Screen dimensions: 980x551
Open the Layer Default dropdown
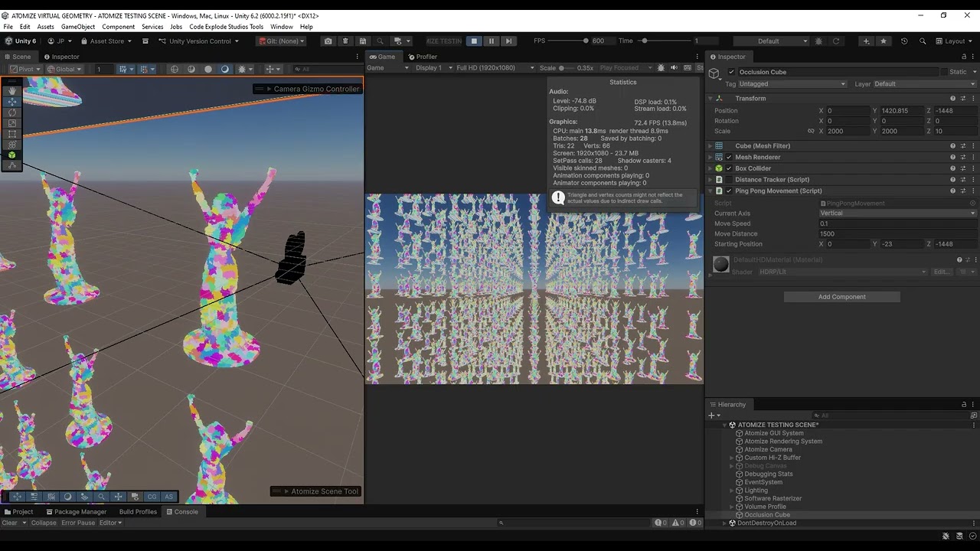tap(925, 84)
